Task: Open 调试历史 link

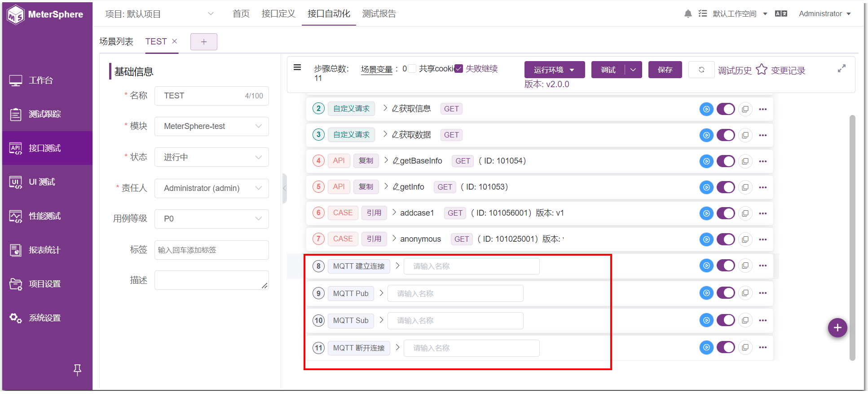Action: pos(735,71)
